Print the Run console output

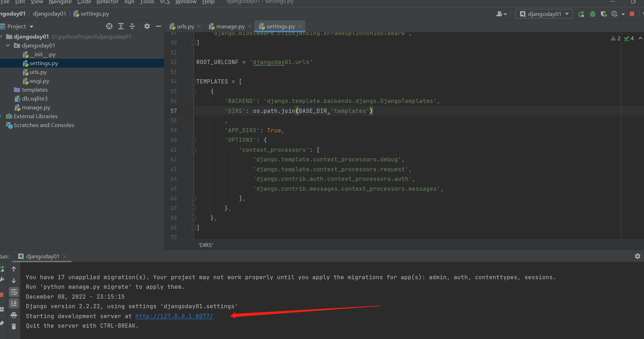pyautogui.click(x=14, y=315)
